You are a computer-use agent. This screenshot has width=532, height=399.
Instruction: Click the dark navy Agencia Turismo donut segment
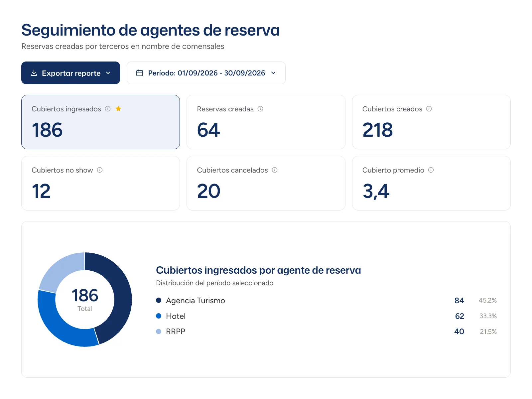coord(122,296)
